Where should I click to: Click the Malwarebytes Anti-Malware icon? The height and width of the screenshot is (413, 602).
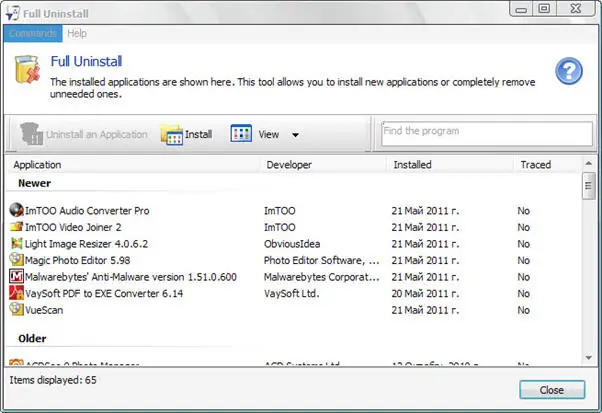click(16, 276)
